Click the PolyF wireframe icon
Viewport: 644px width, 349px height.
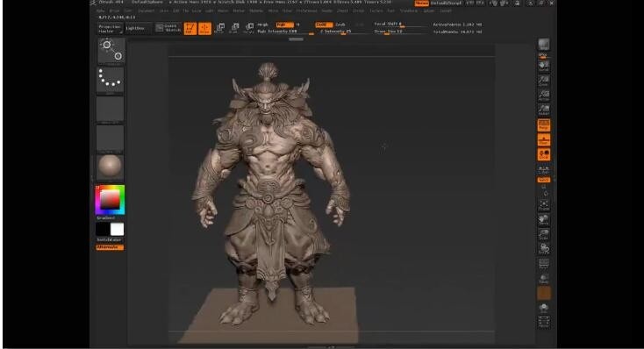(544, 264)
